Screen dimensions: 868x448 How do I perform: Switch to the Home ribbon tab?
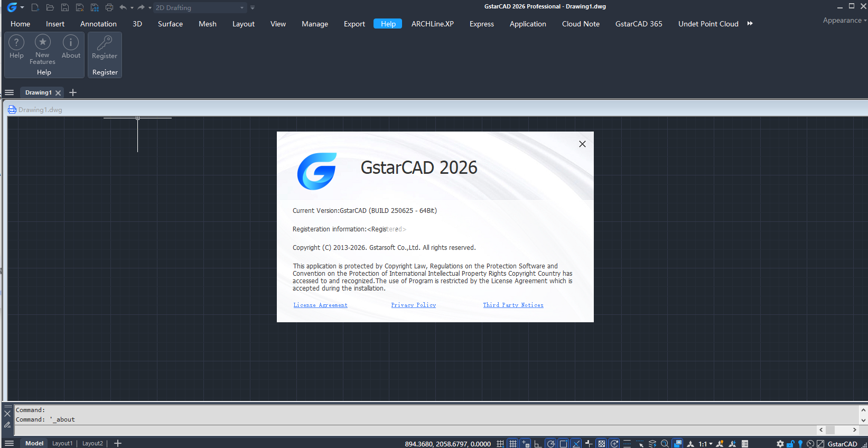pos(20,24)
